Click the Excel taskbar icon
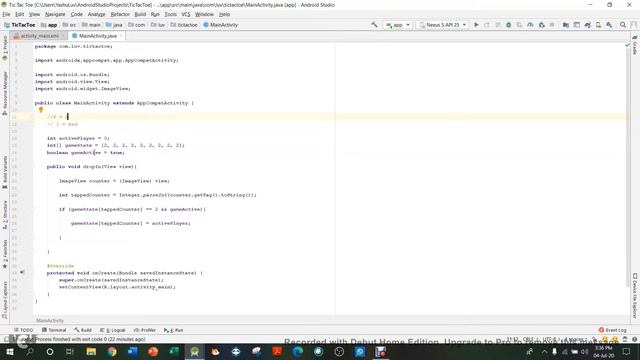640x360 pixels. 174,351
